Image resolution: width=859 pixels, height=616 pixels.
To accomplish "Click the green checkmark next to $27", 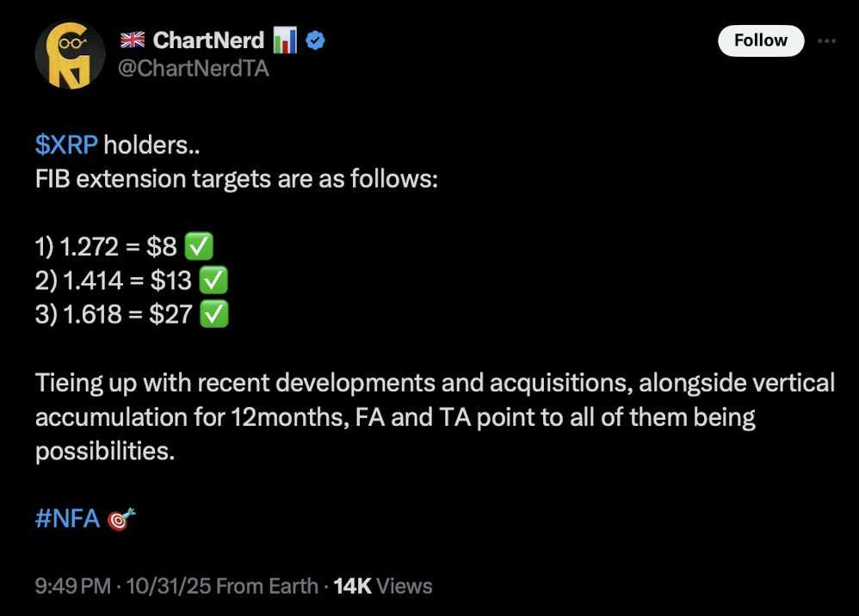I will click(214, 314).
